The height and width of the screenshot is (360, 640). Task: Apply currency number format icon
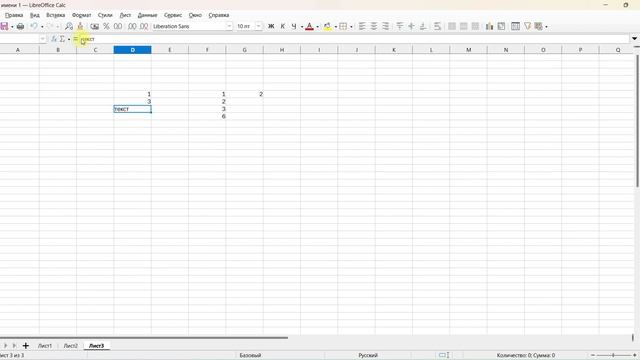click(x=95, y=26)
